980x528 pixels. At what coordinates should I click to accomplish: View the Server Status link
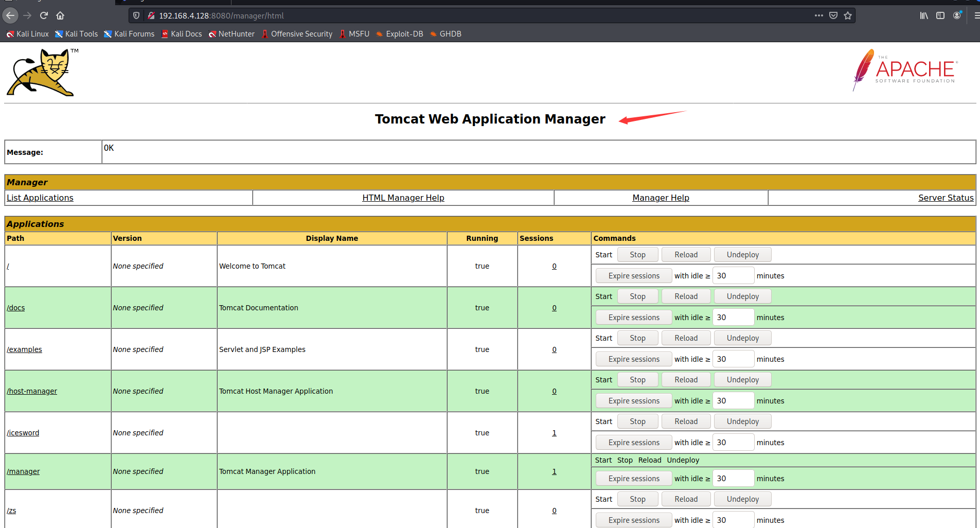pos(946,198)
